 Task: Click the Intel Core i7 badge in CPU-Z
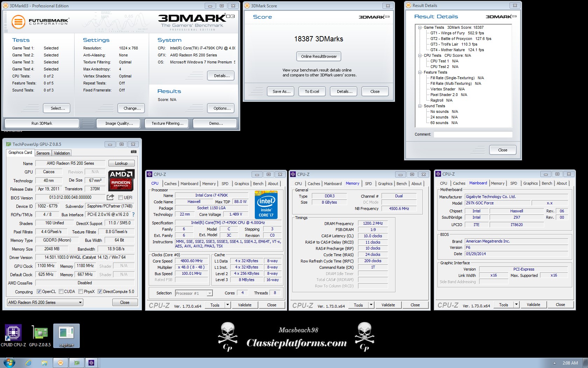[266, 205]
